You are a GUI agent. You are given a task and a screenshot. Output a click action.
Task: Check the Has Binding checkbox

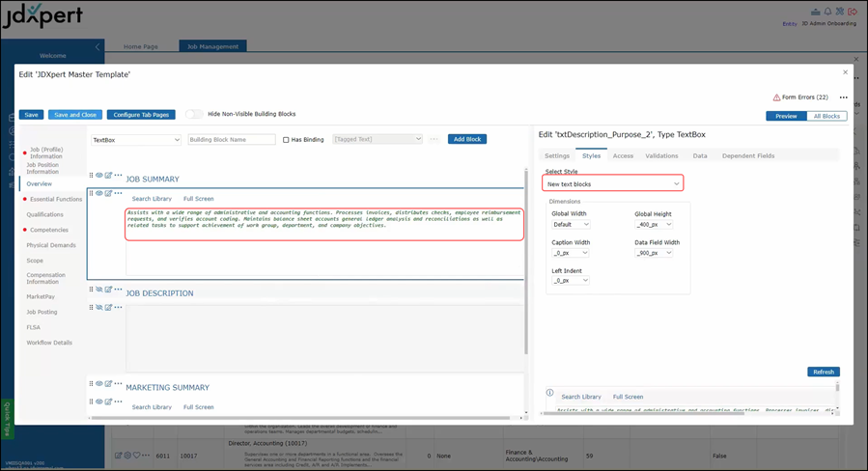point(286,140)
